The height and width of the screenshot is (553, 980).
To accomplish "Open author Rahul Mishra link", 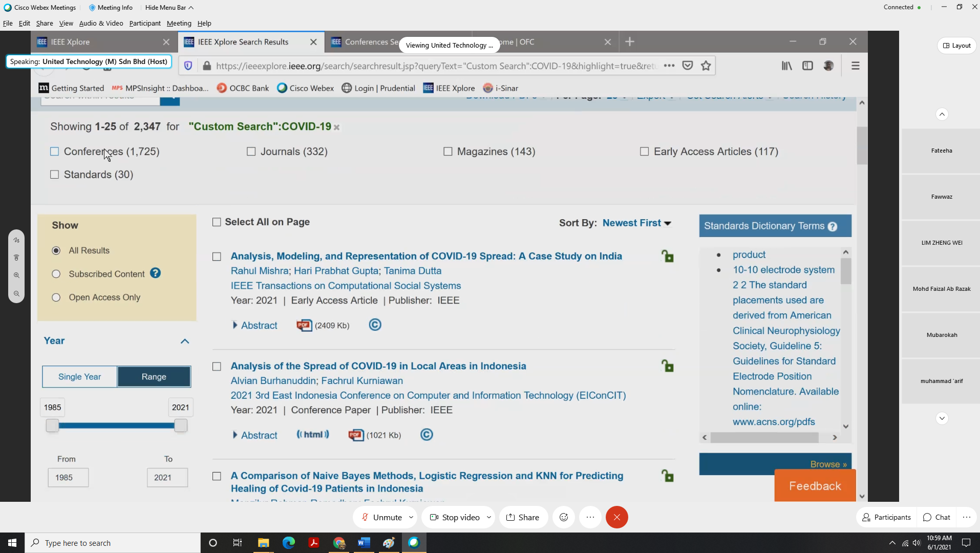I will (260, 271).
